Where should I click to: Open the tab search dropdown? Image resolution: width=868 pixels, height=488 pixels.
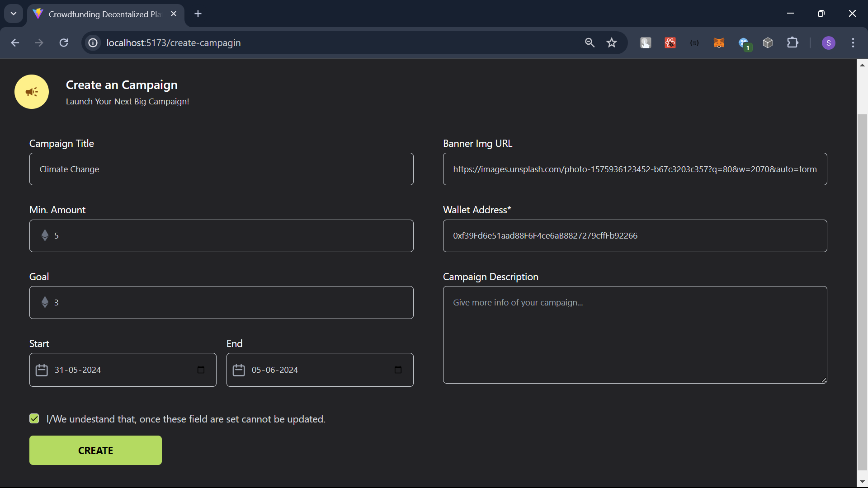coord(14,14)
